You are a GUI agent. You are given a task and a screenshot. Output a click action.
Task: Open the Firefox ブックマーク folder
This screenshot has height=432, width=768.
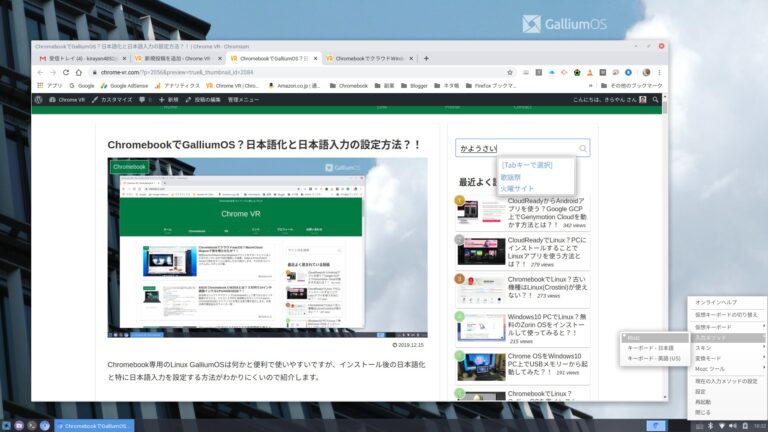491,86
